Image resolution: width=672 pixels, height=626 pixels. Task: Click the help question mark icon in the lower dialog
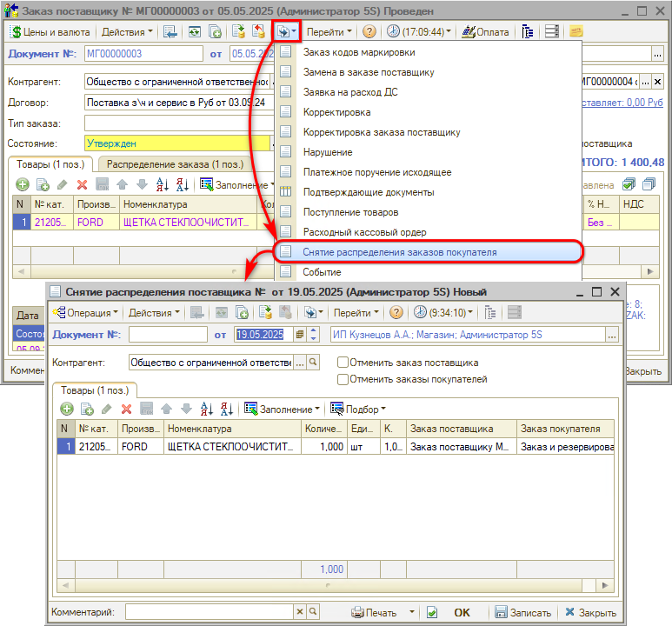click(x=396, y=312)
